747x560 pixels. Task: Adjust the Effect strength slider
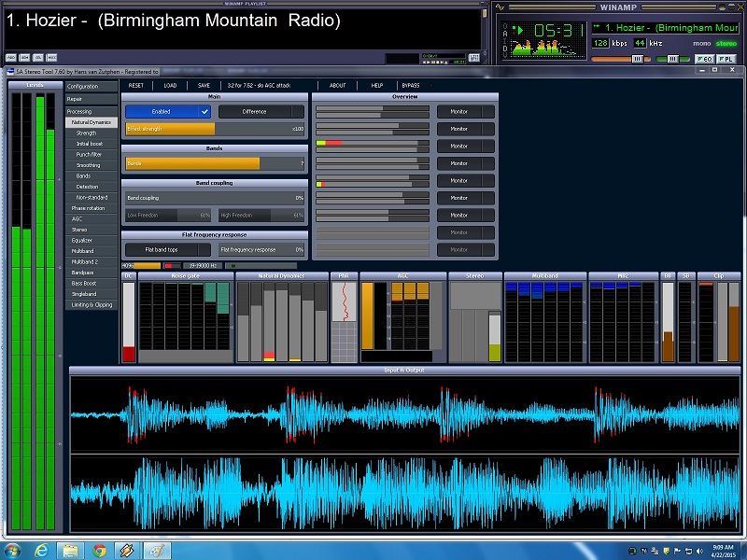click(215, 129)
